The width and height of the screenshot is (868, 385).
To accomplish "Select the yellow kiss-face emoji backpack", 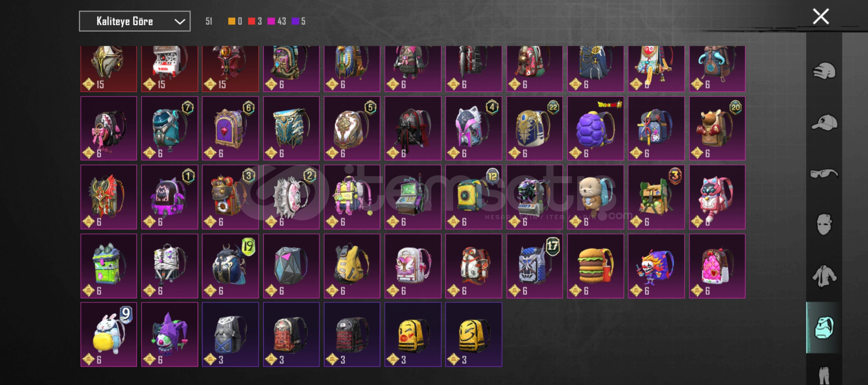I will click(x=413, y=334).
